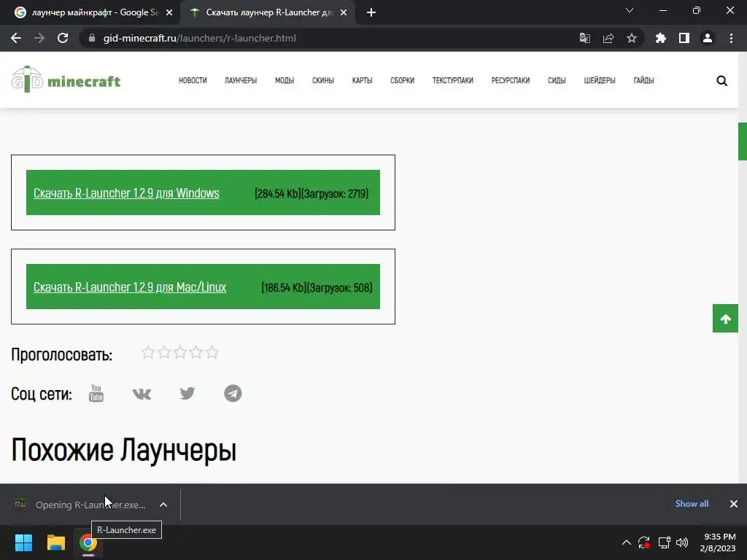The image size is (747, 560).
Task: Open the site search magnifier
Action: point(721,80)
